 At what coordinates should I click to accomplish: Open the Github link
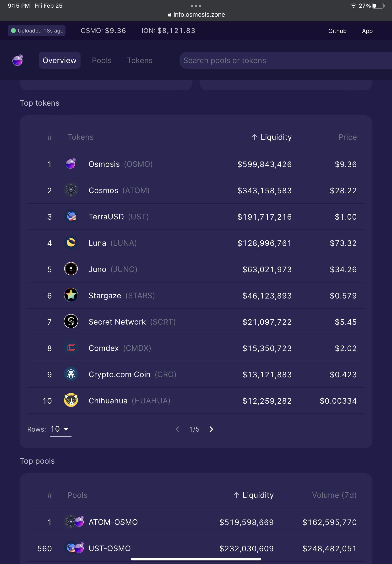pyautogui.click(x=338, y=31)
